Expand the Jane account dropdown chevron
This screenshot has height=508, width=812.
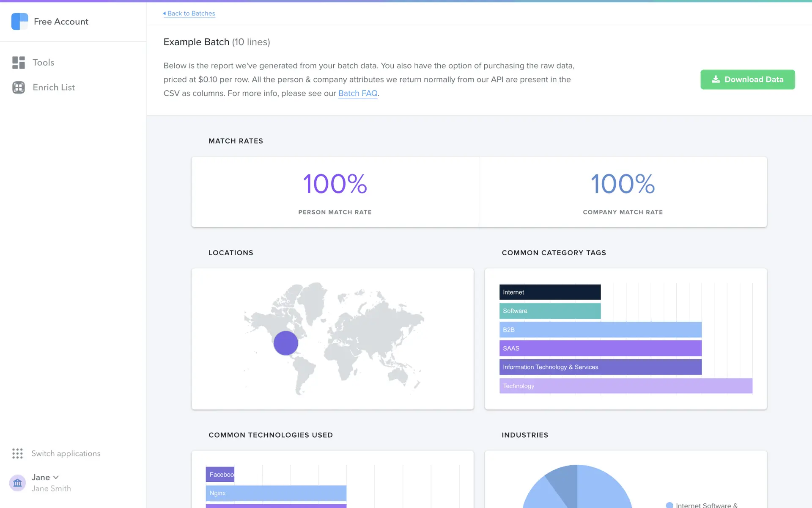coord(56,478)
